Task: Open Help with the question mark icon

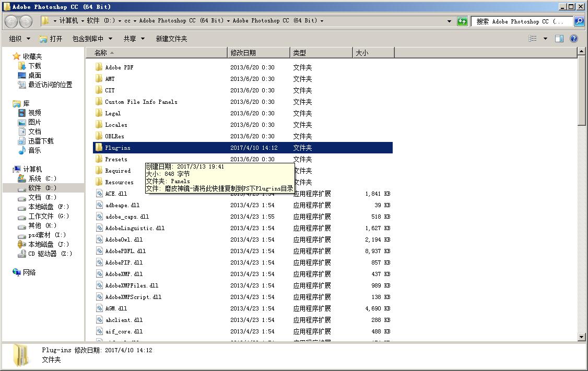Action: pyautogui.click(x=574, y=39)
